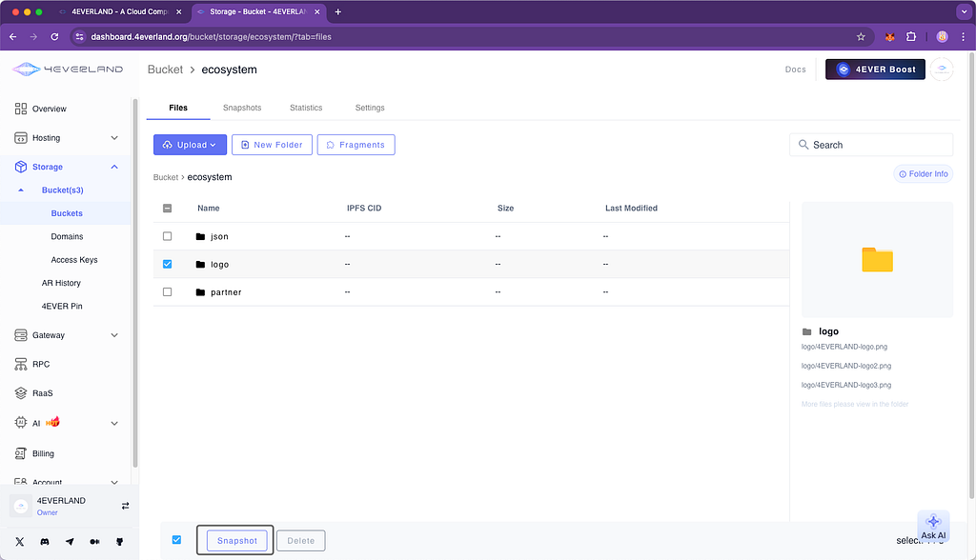Click the New Folder button
The width and height of the screenshot is (976, 560).
click(x=272, y=145)
